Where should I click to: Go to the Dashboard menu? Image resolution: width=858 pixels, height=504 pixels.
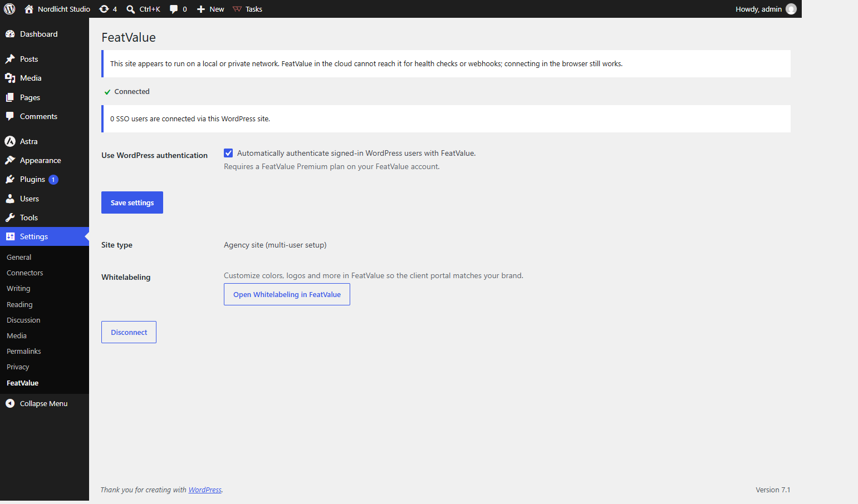[45, 34]
